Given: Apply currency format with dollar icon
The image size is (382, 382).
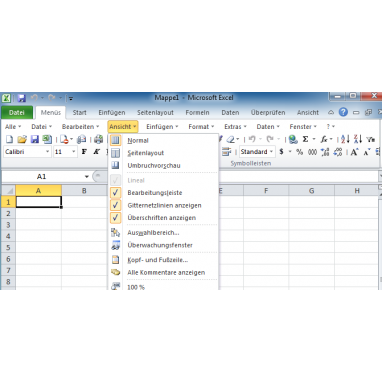Looking at the screenshot, I should (x=281, y=152).
